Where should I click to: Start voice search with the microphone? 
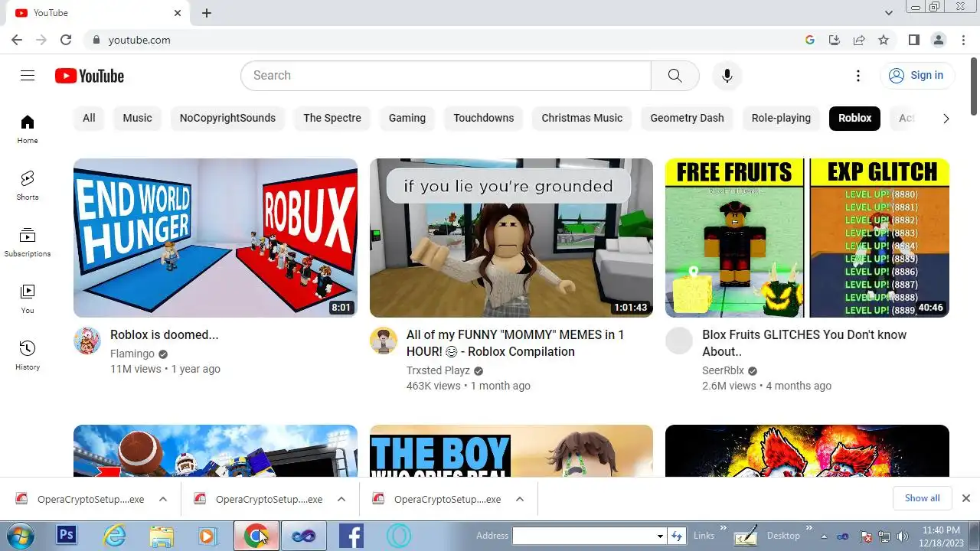pos(727,76)
